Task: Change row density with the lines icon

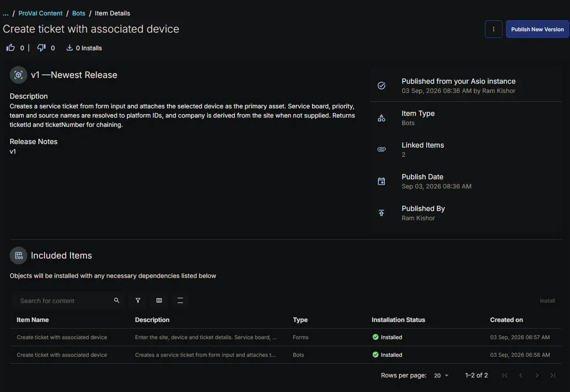Action: (x=180, y=300)
